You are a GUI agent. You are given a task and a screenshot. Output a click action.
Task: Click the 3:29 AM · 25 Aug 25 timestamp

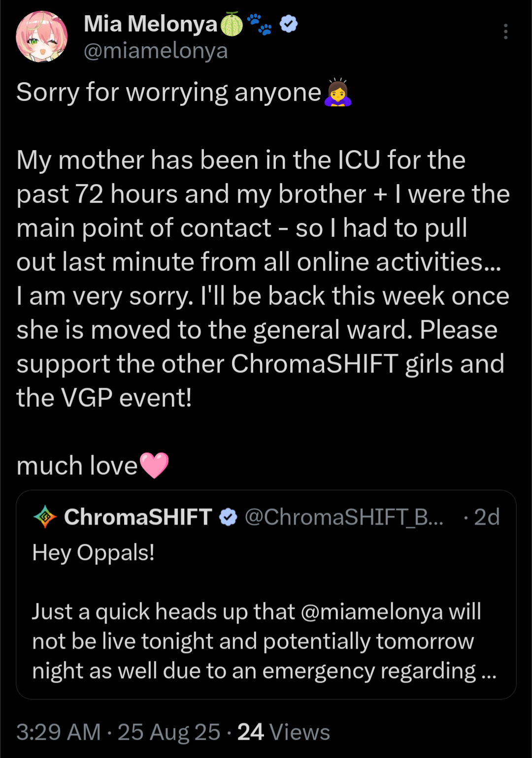point(118,732)
